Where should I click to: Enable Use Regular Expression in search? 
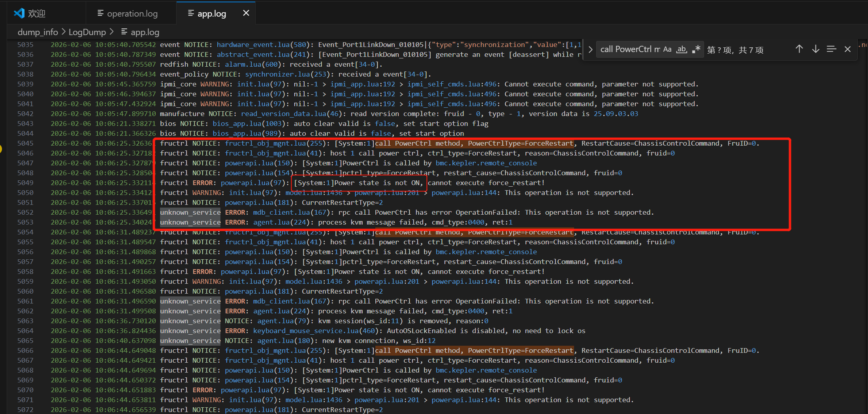tap(696, 49)
